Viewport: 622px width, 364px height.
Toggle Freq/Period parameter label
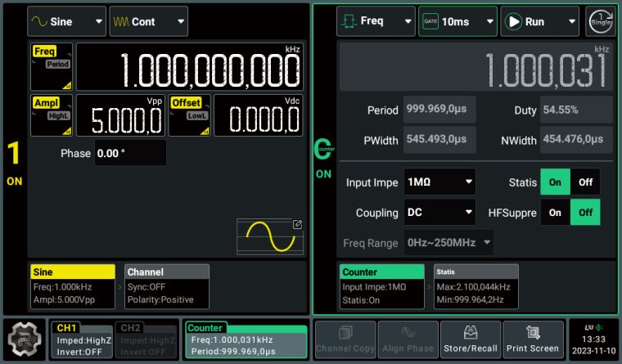coord(52,66)
